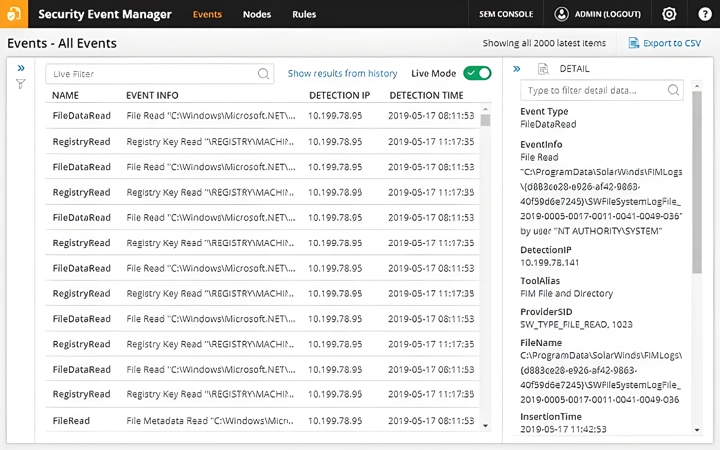Click the Security Event Manager title

click(x=105, y=14)
